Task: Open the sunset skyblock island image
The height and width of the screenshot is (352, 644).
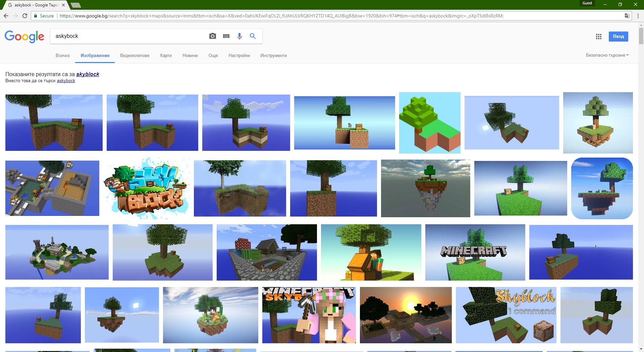Action: pyautogui.click(x=406, y=315)
